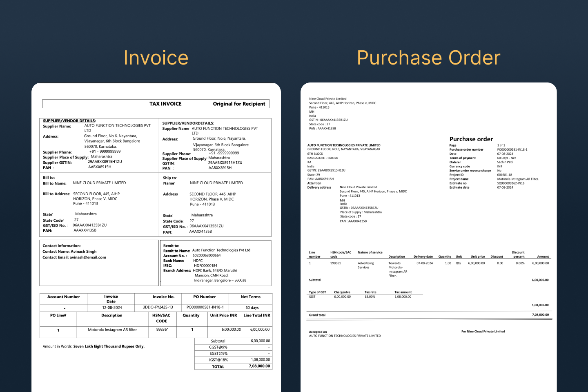Screen dimensions: 588x392
Task: Click orderer name "Sachin Patil"
Action: [505, 162]
